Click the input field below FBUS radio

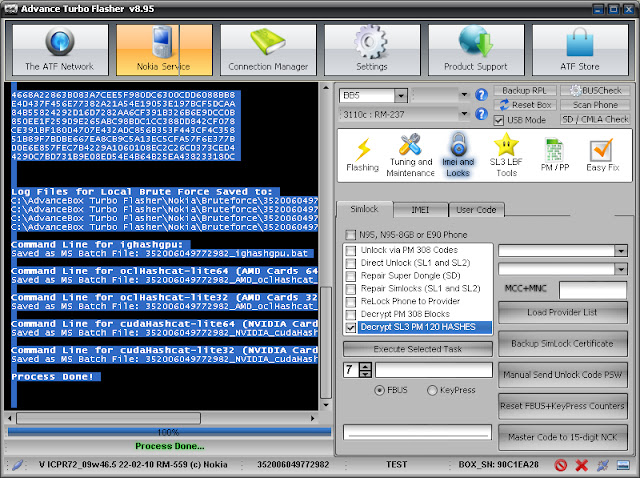[x=418, y=432]
